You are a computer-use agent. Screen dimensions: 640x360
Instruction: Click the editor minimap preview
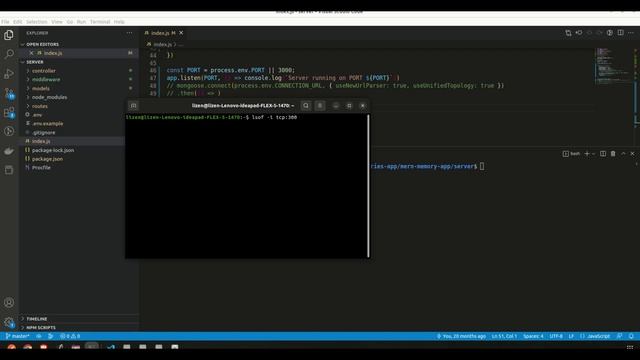point(613,65)
